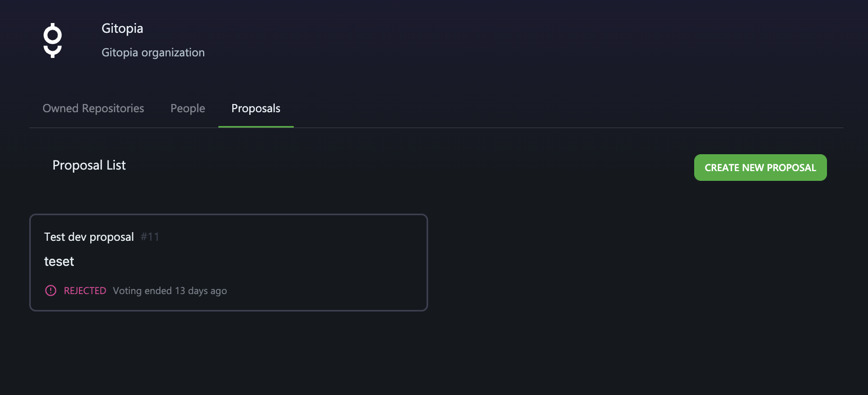Open the Test dev proposal title

(89, 237)
